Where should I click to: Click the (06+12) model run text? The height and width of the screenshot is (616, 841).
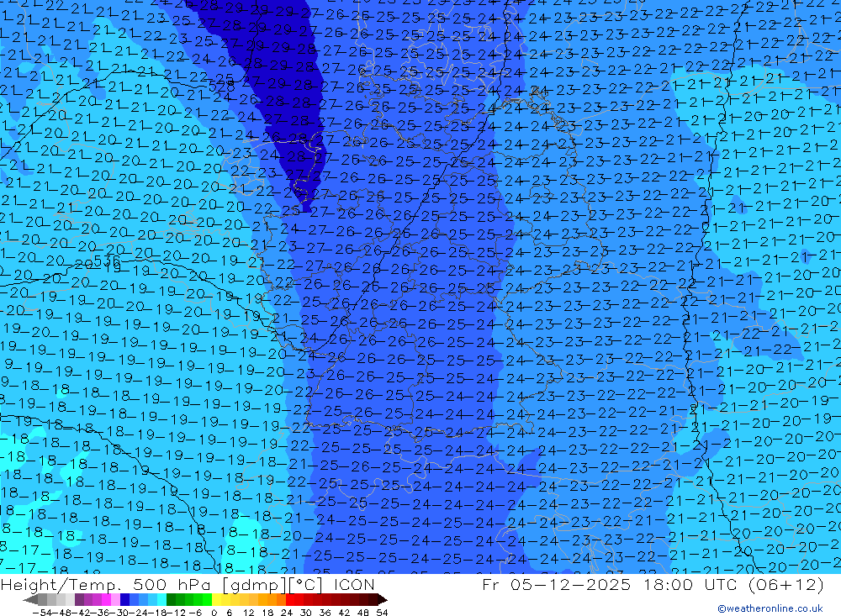785,584
